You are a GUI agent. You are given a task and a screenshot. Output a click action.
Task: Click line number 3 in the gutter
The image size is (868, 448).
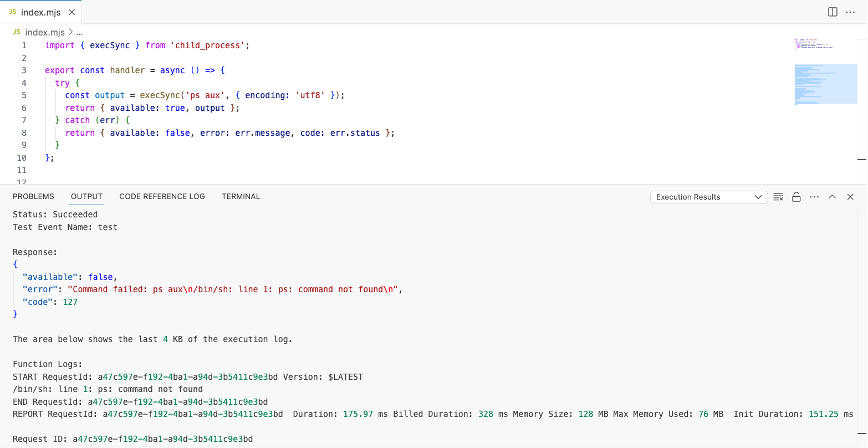pos(24,70)
